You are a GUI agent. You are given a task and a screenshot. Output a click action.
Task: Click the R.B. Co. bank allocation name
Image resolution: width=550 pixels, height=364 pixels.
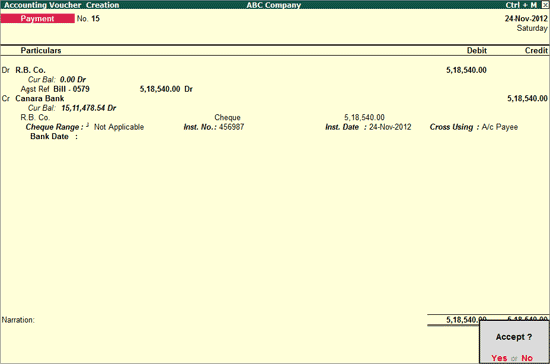pos(35,117)
